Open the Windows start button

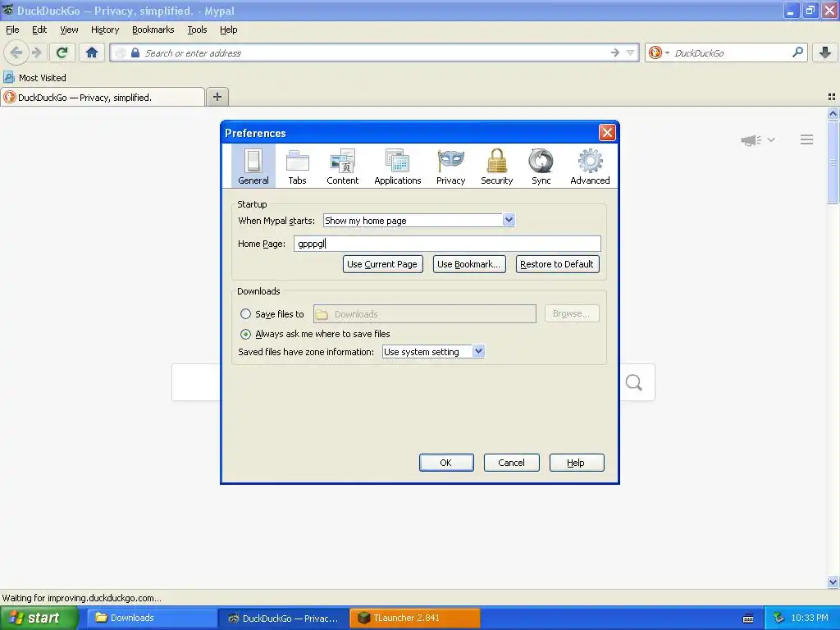point(39,618)
